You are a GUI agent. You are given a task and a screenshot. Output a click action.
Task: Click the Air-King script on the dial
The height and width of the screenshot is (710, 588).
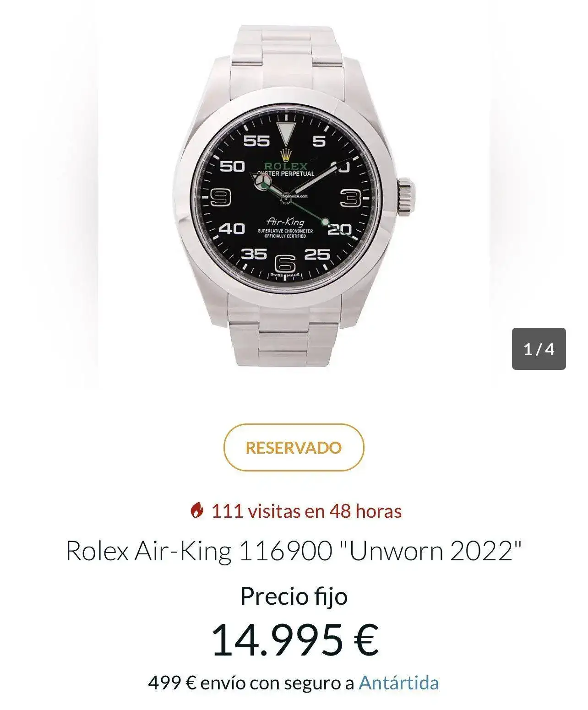(285, 222)
